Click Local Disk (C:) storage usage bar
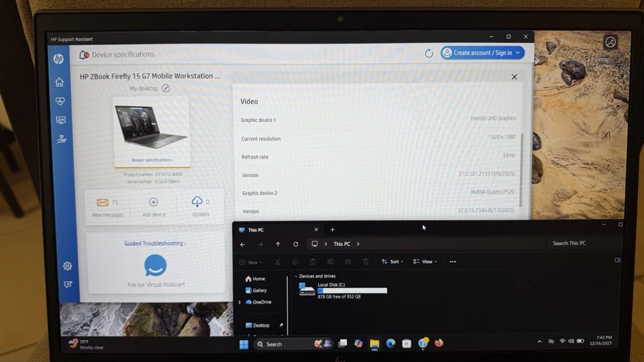Screen dimensions: 644x362 click(352, 290)
